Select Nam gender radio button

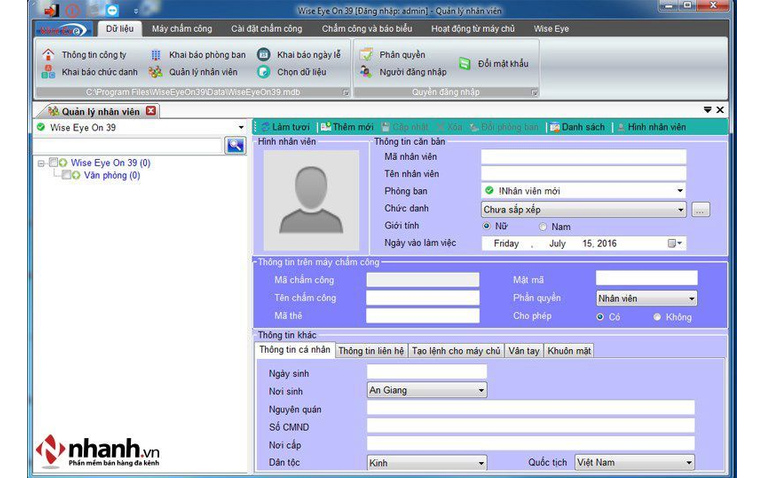tap(543, 226)
